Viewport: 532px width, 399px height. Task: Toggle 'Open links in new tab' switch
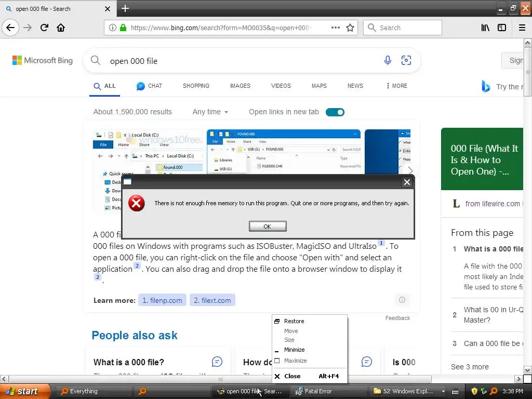pyautogui.click(x=335, y=112)
